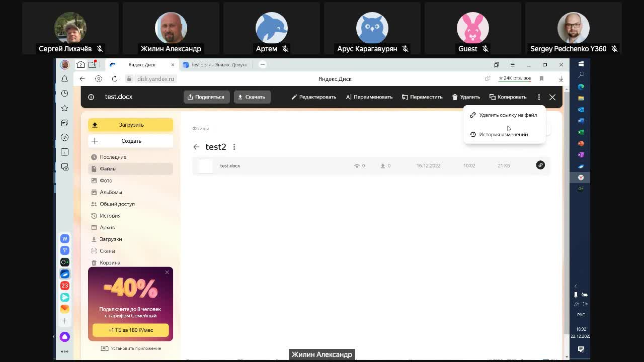Open File Explorer from the taskbar

tap(581, 98)
